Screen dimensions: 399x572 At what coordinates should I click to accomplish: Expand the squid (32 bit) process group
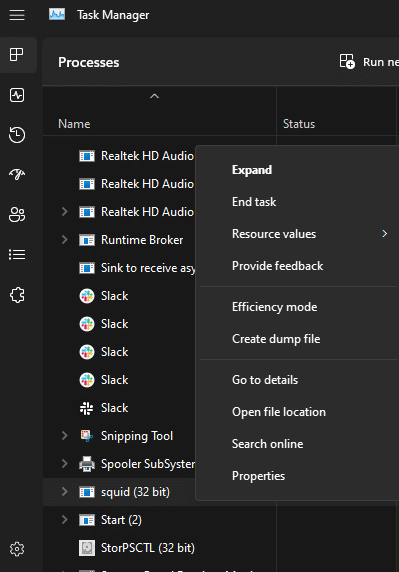tap(65, 492)
